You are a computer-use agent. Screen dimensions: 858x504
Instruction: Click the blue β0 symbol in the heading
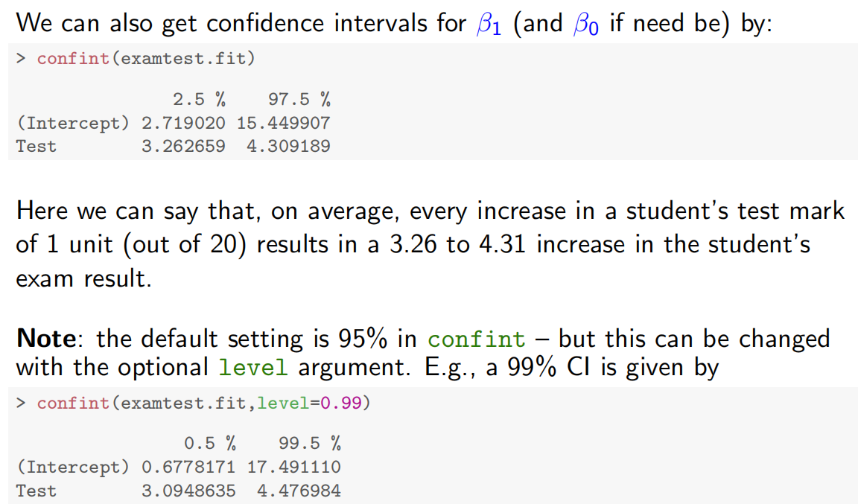[x=585, y=25]
